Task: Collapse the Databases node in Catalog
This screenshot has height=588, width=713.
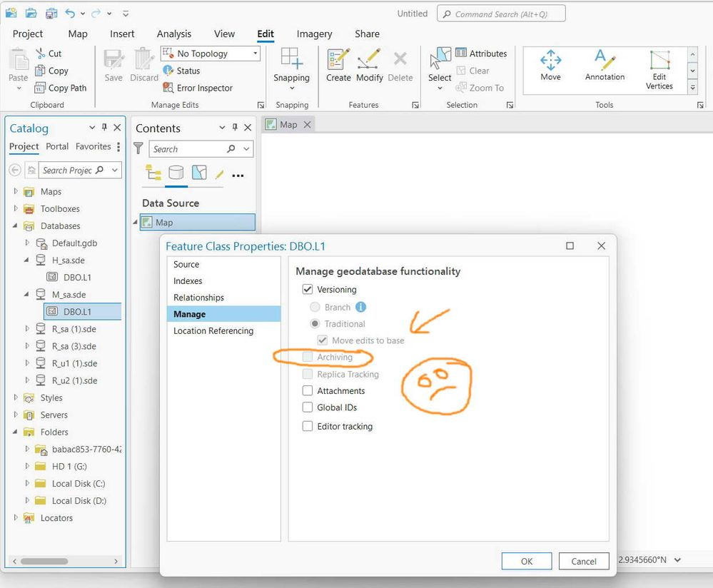Action: (x=15, y=225)
